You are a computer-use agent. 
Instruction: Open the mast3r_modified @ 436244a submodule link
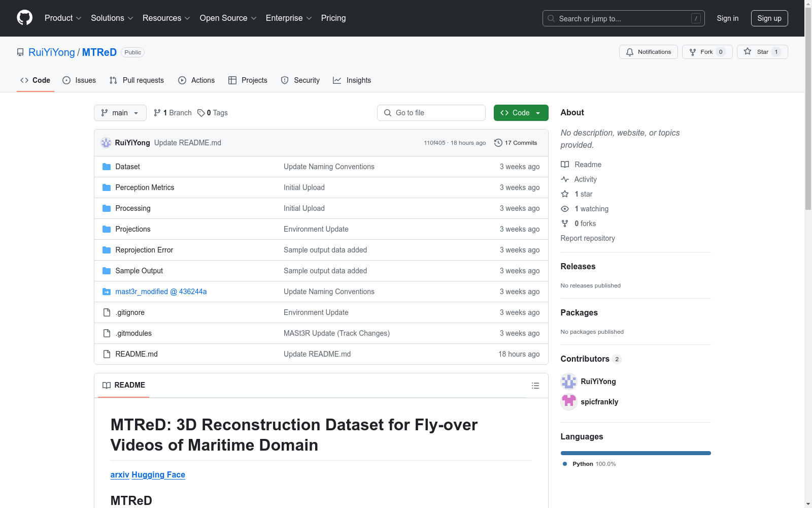[161, 292]
